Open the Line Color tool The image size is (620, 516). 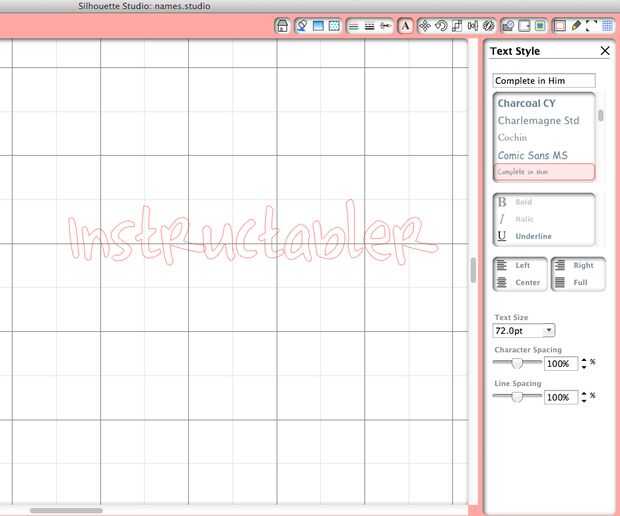coord(354,26)
